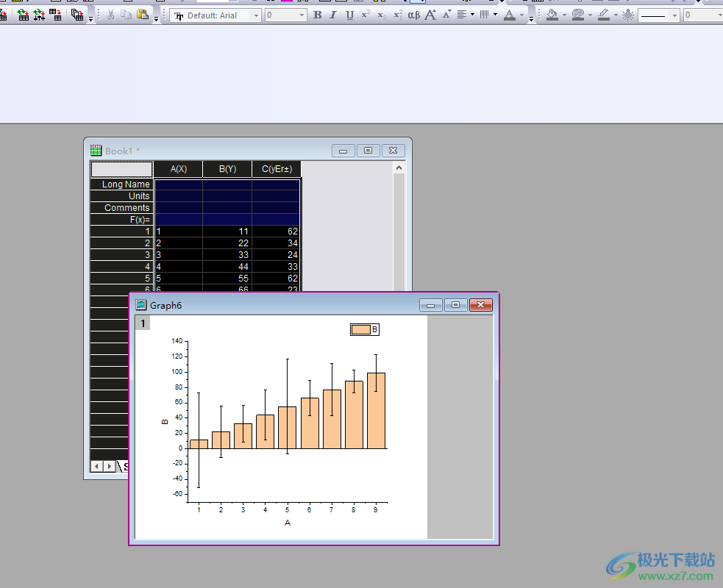Apply combined superscript-subscript formatting
This screenshot has width=723, height=588.
[x=398, y=15]
